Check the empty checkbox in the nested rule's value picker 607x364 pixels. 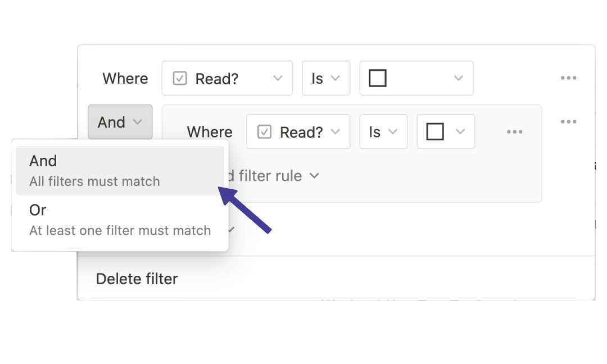[435, 131]
